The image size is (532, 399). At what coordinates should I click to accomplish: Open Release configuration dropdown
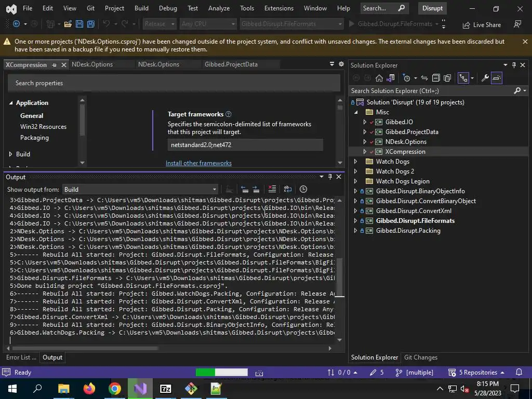point(159,24)
